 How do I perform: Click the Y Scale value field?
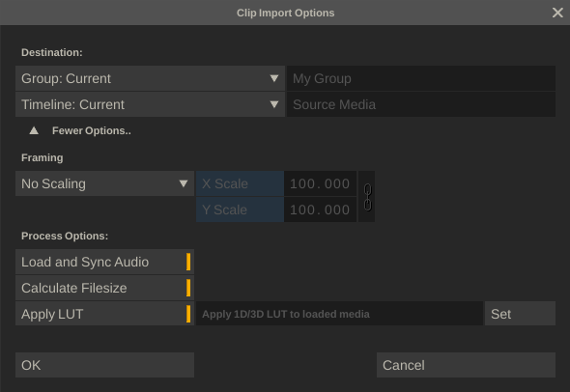click(x=320, y=210)
